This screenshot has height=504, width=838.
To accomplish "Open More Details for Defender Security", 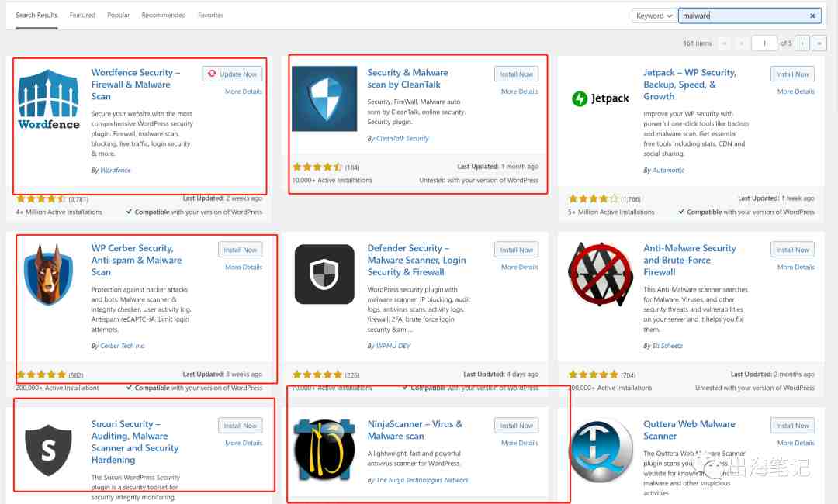I will tap(520, 267).
